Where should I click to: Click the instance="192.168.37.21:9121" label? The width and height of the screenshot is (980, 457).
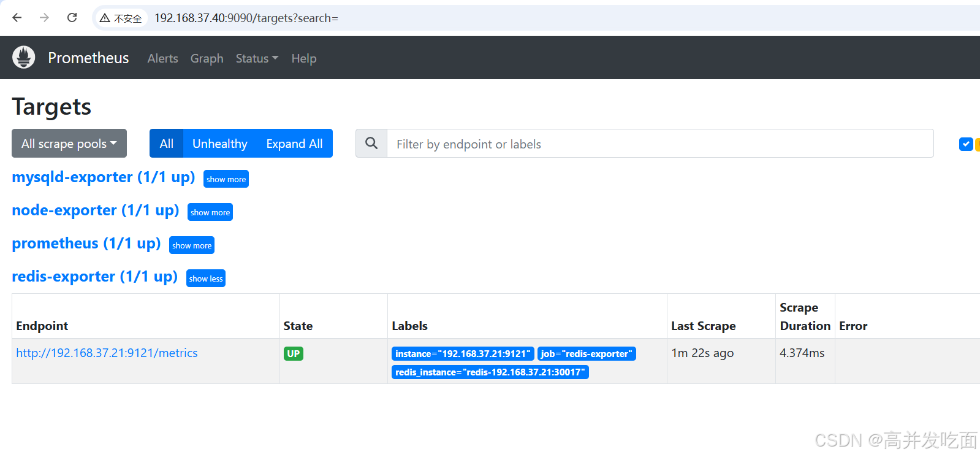tap(463, 353)
